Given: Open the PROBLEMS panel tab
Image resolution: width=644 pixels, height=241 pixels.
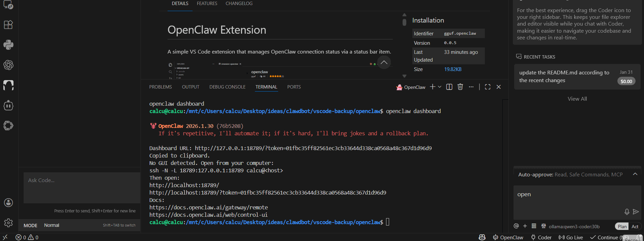Looking at the screenshot, I should point(160,87).
